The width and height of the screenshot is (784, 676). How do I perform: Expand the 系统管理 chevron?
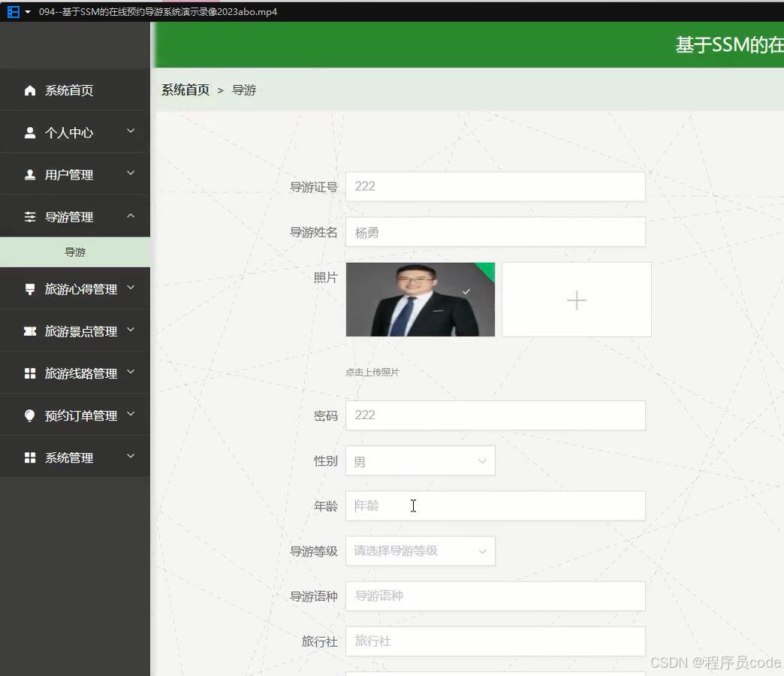coord(131,456)
